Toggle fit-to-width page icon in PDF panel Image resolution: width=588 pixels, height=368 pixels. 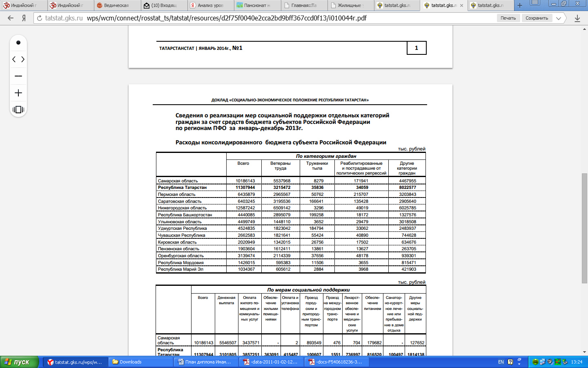[x=18, y=110]
